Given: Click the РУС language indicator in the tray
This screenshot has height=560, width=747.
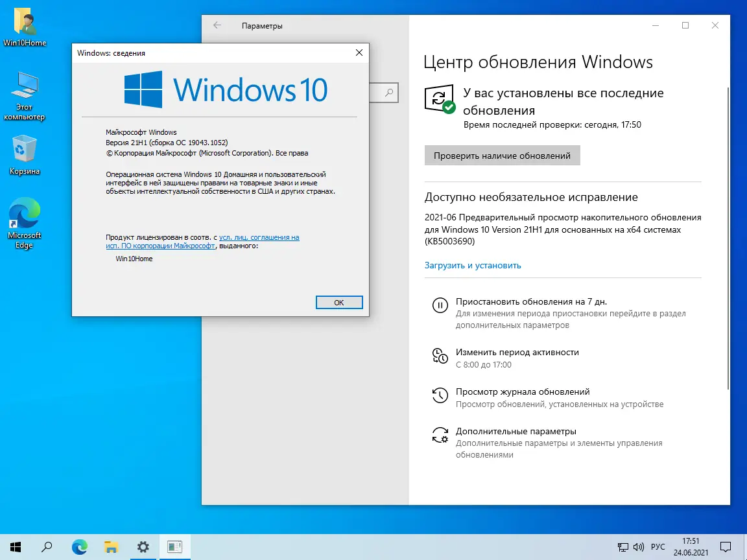Looking at the screenshot, I should tap(659, 546).
